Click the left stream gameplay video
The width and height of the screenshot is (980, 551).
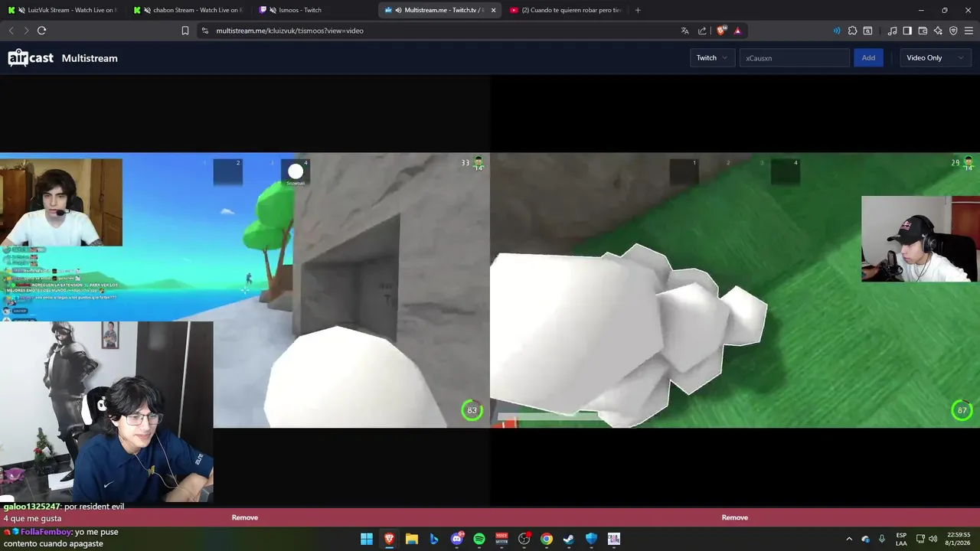click(x=245, y=291)
